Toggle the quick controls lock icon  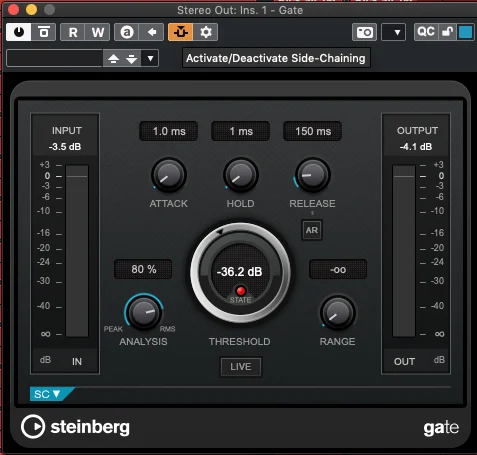(447, 32)
